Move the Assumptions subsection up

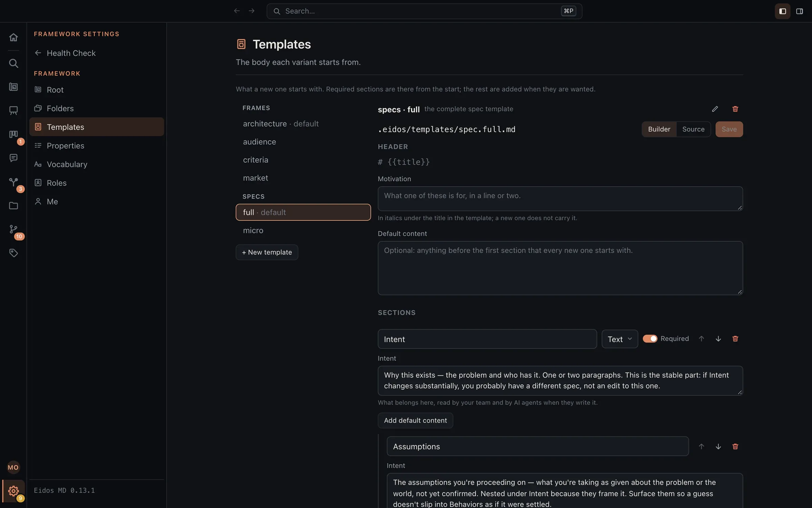[x=701, y=446]
